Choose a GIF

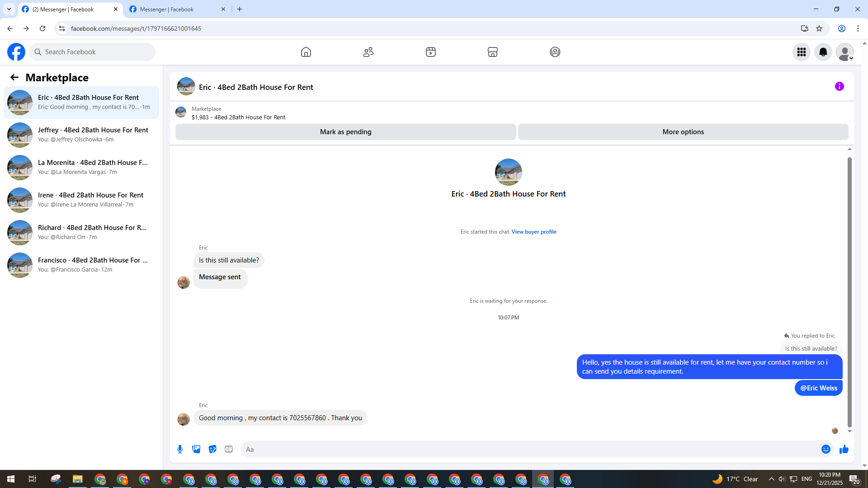coord(229,449)
